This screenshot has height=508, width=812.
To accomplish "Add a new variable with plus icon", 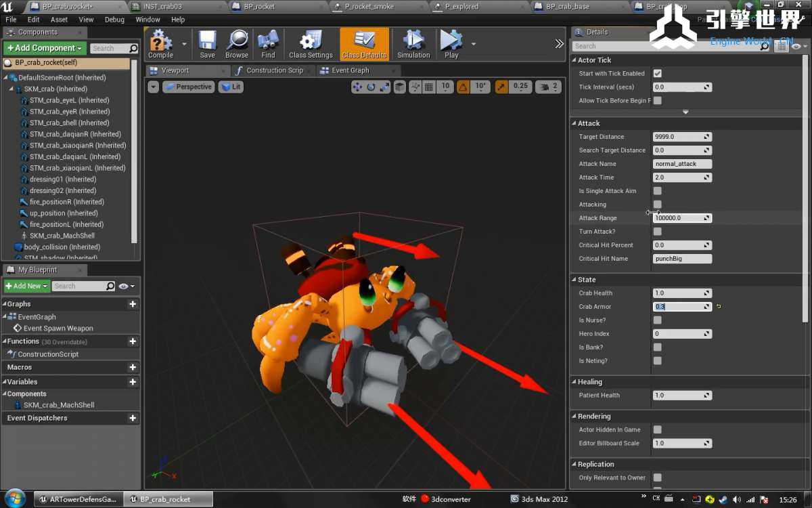I will (133, 382).
